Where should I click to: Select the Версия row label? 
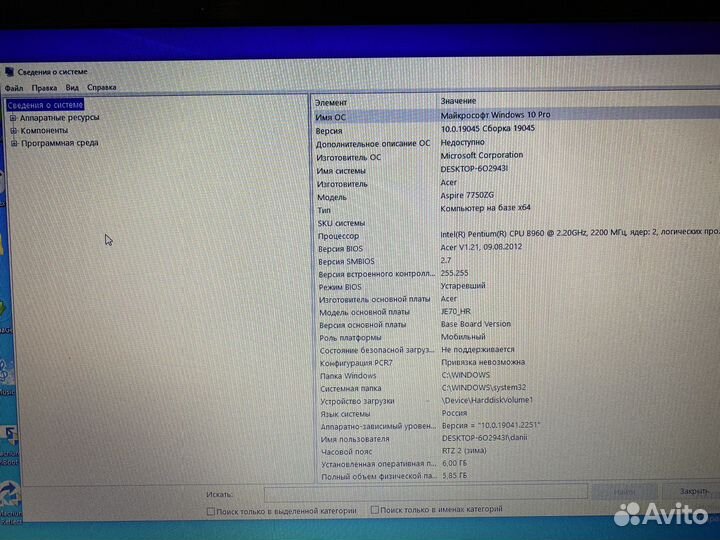tap(329, 131)
